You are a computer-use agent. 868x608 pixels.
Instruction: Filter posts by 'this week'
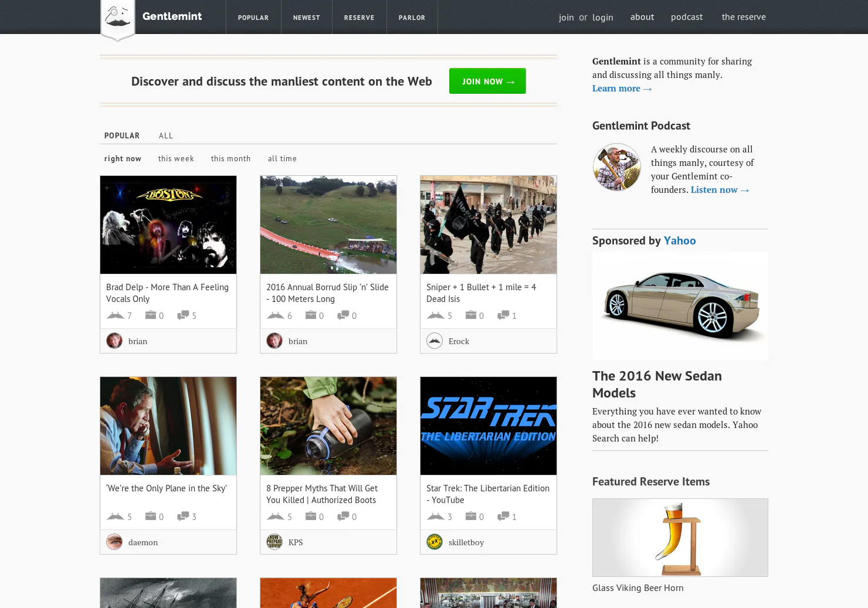point(176,158)
